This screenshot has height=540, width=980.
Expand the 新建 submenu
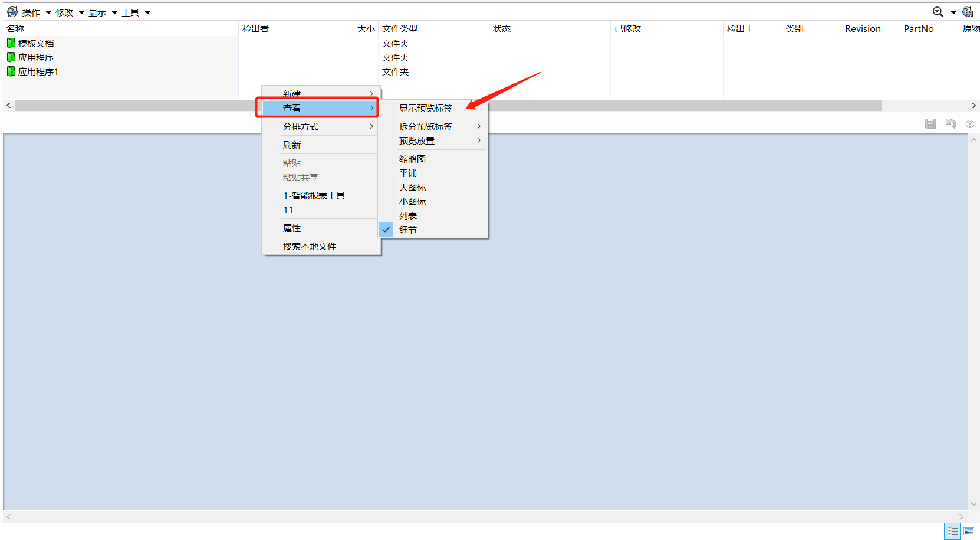292,93
